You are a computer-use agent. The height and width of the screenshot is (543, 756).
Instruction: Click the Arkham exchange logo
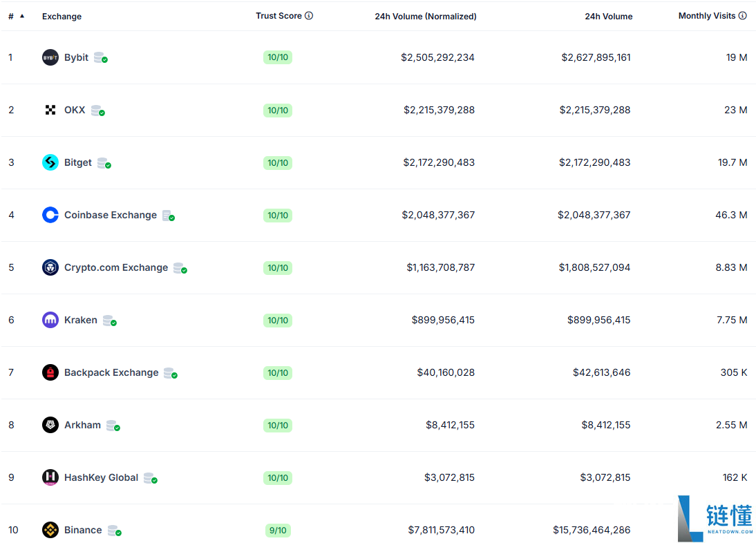(50, 425)
